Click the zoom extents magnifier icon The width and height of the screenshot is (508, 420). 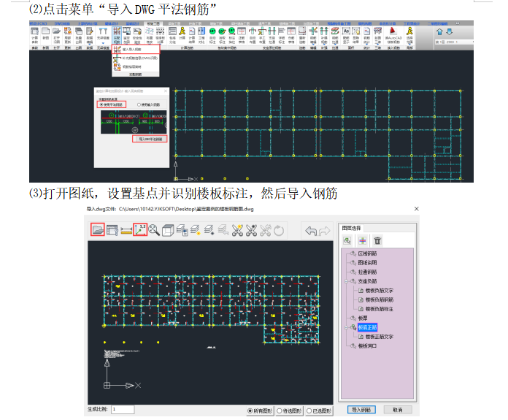tap(154, 230)
